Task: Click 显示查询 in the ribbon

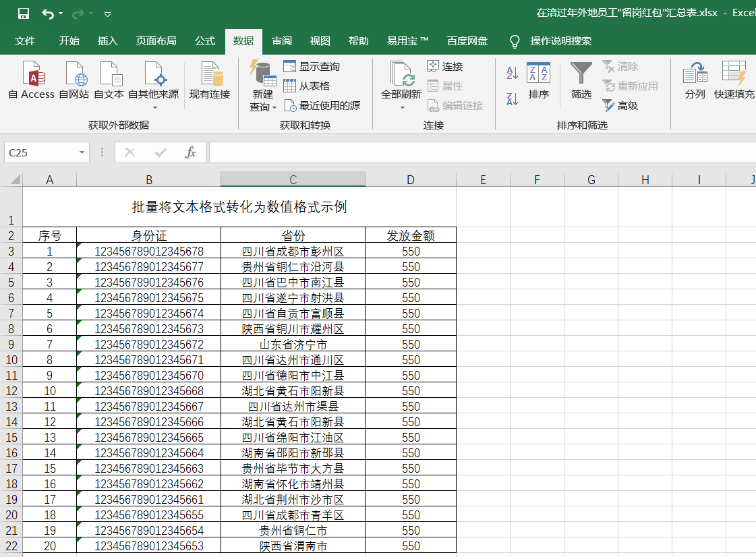Action: [x=312, y=67]
